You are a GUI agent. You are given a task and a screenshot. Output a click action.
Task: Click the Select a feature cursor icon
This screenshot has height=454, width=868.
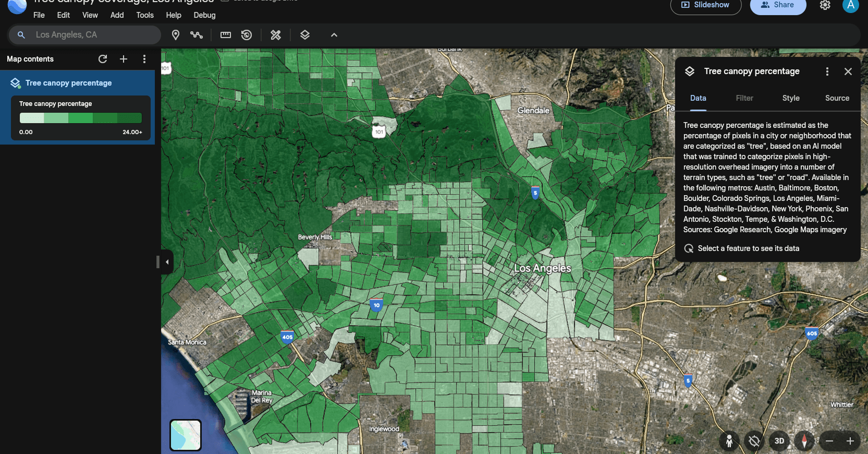click(689, 248)
